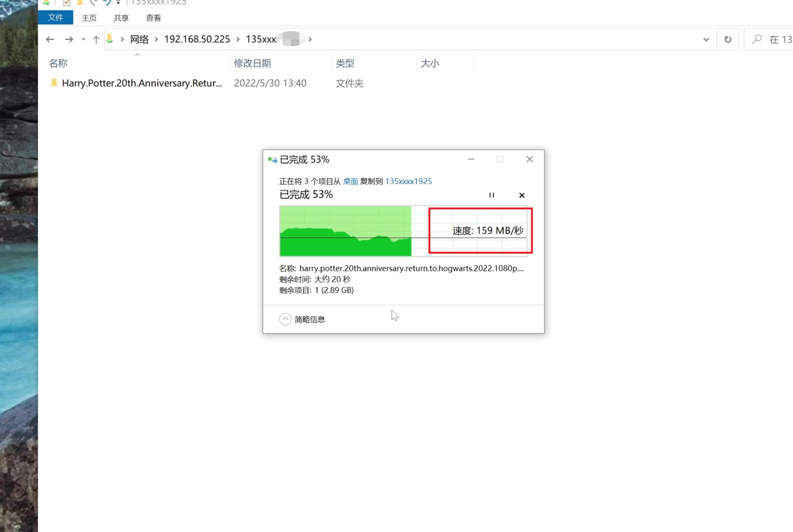Select the Harry.Potter.20th.Anniversary folder icon

click(x=55, y=83)
